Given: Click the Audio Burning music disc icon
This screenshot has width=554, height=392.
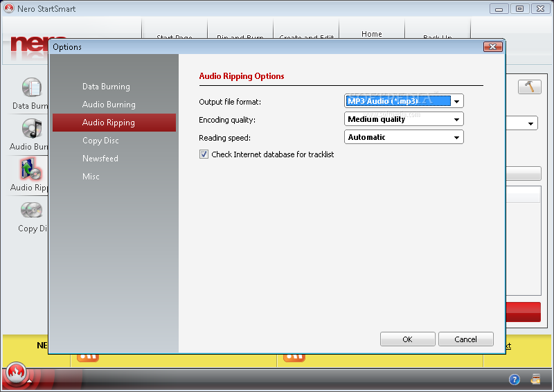Looking at the screenshot, I should point(32,128).
